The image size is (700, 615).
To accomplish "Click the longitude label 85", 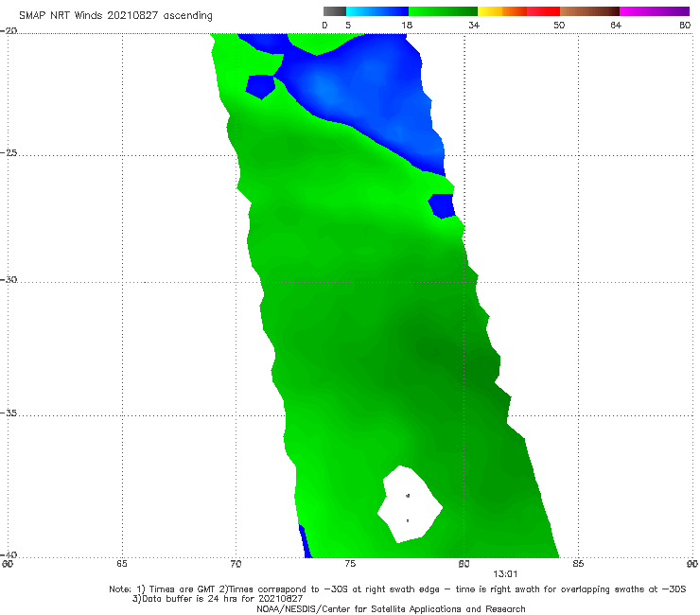I will click(x=578, y=564).
